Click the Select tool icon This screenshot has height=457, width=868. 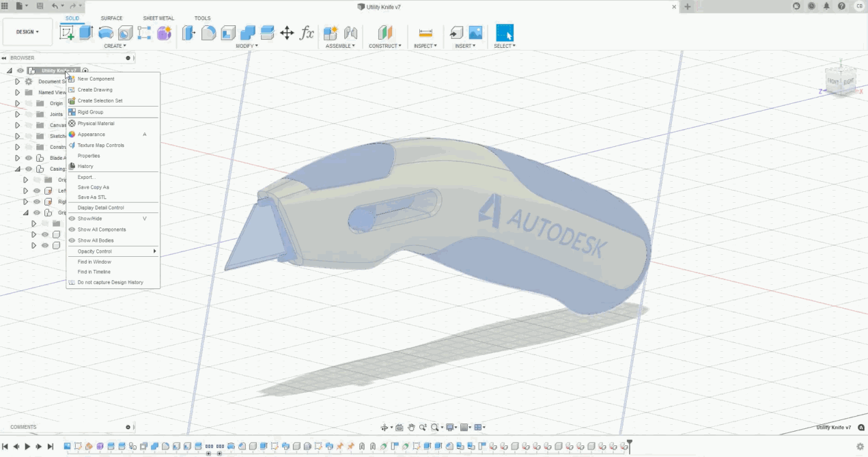[x=504, y=33]
